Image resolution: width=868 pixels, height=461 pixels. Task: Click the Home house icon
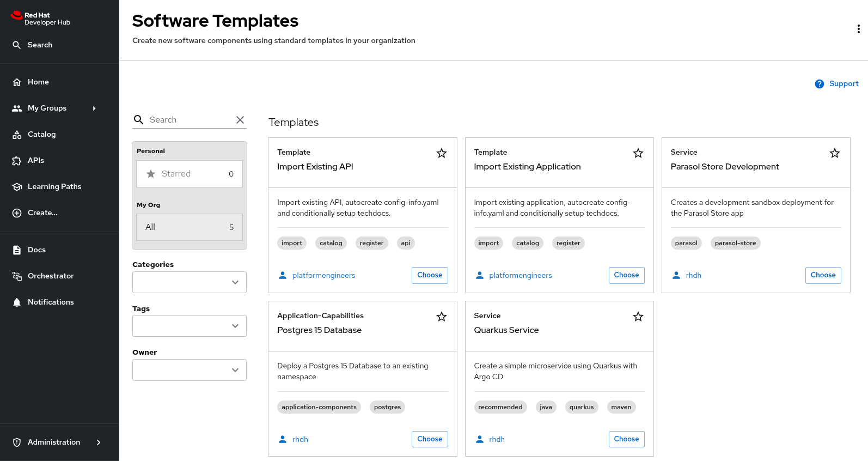click(x=17, y=82)
